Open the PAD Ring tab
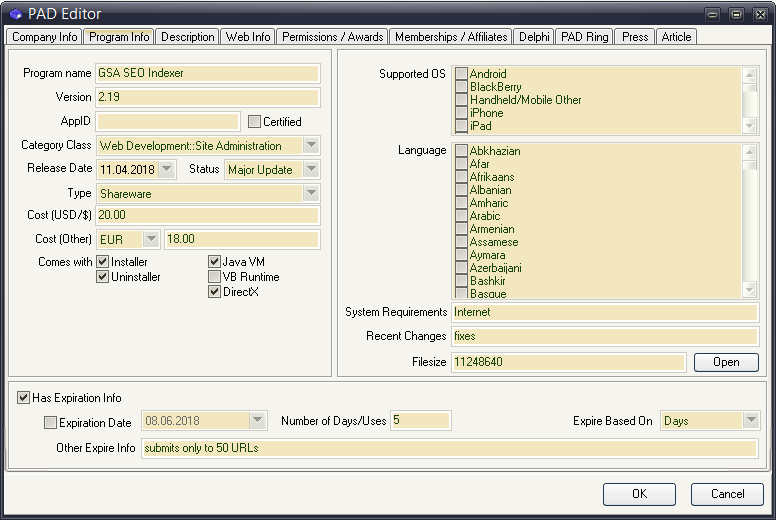This screenshot has width=776, height=520. pos(584,37)
